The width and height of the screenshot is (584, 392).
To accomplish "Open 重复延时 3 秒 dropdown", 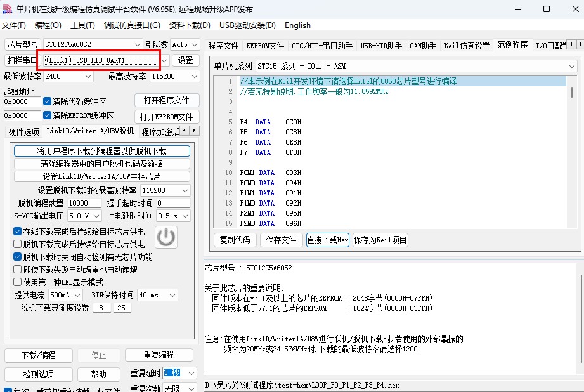I will click(x=179, y=372).
